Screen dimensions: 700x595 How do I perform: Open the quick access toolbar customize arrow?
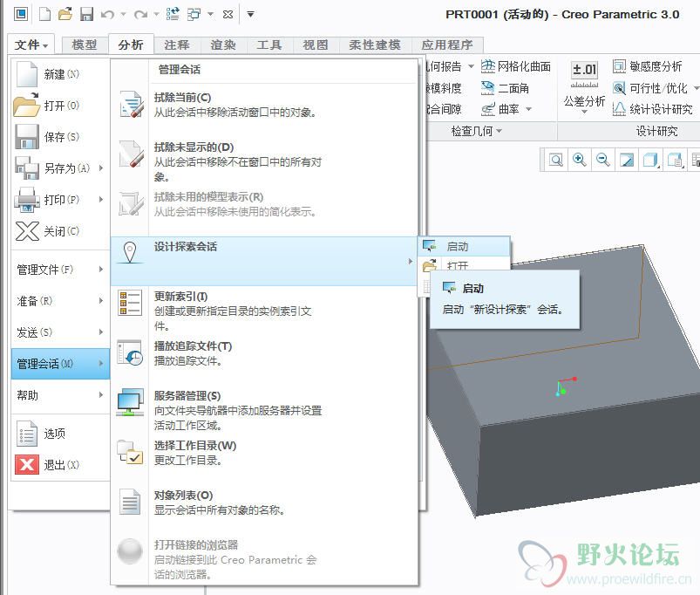click(x=250, y=15)
